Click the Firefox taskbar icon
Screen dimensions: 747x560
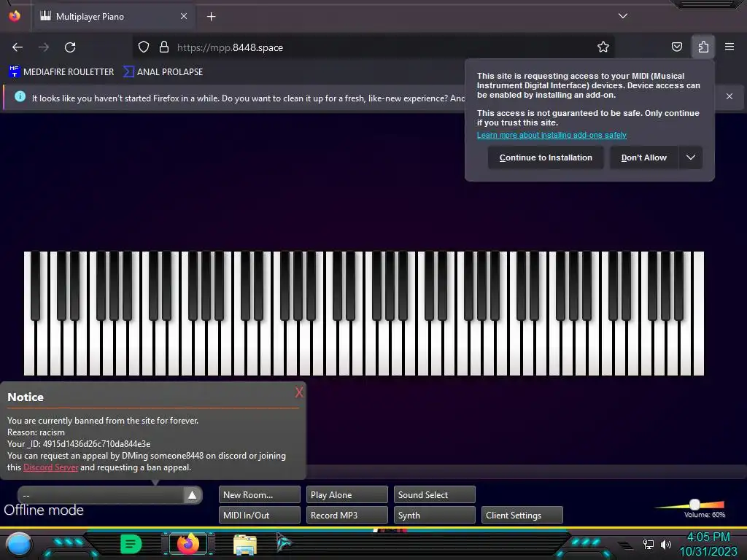click(x=188, y=544)
